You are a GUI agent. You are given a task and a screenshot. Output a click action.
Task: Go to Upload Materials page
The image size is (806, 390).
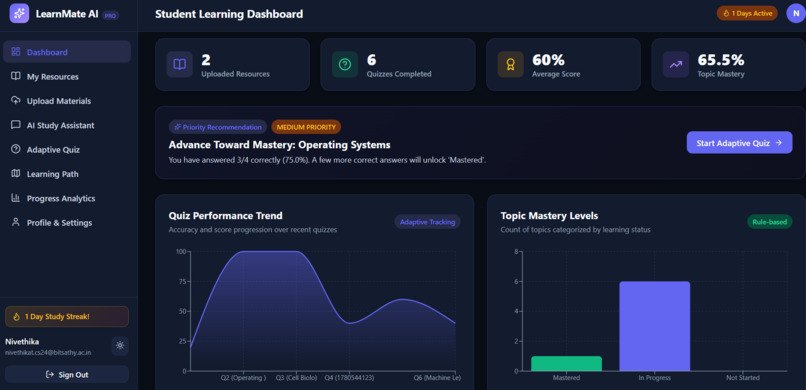click(x=67, y=101)
